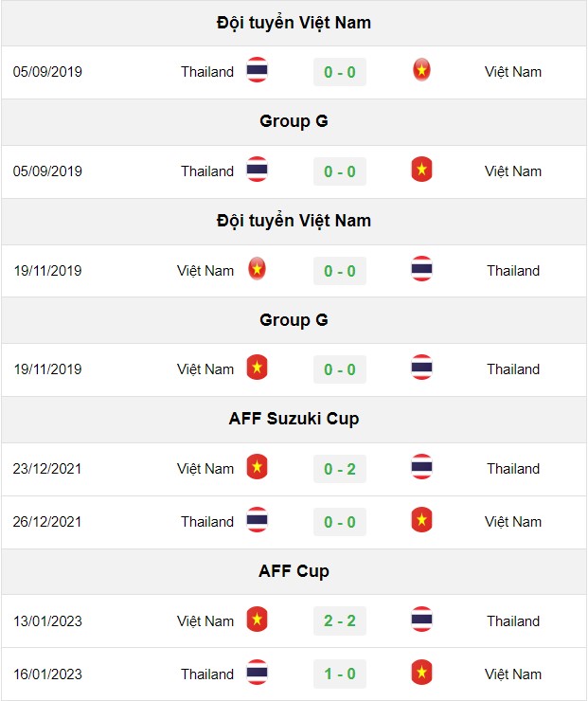Open the 0 - 0 score on 26/12/2021
This screenshot has width=588, height=701.
pyautogui.click(x=340, y=522)
